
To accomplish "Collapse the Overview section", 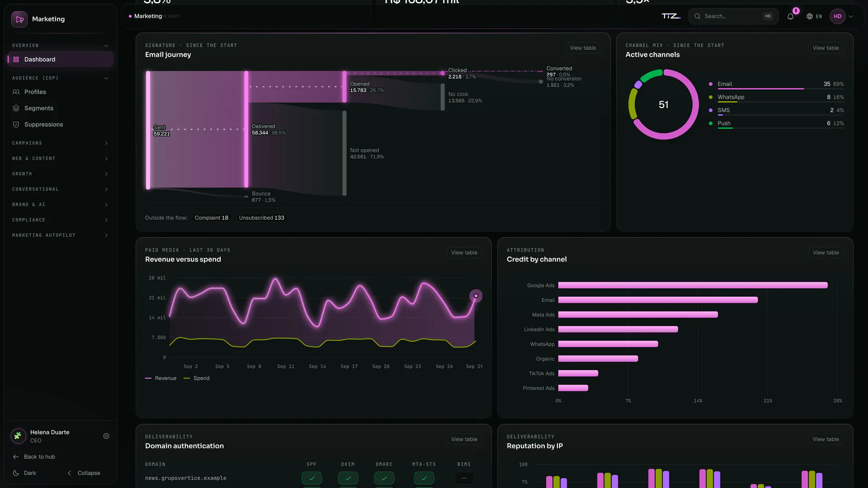I will pyautogui.click(x=61, y=46).
